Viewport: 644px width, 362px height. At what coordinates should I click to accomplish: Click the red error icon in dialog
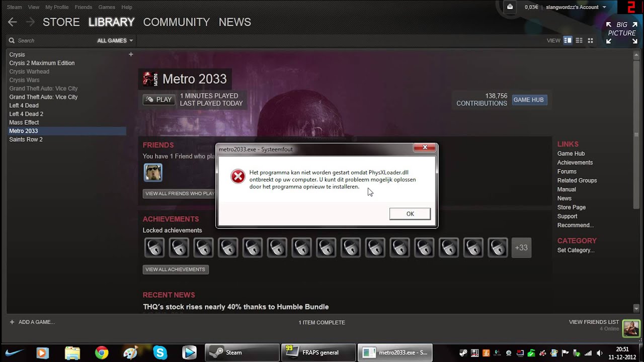click(237, 176)
